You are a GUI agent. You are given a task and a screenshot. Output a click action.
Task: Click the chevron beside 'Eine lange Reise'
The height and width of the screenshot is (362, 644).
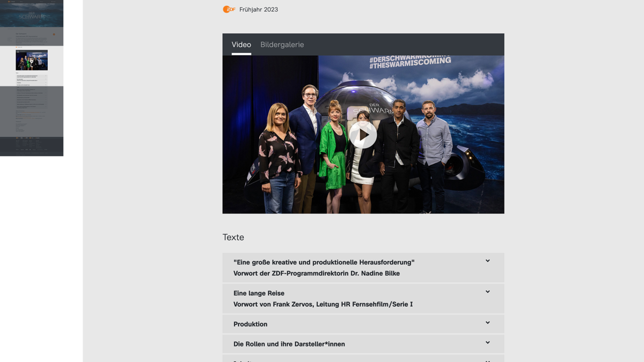487,292
